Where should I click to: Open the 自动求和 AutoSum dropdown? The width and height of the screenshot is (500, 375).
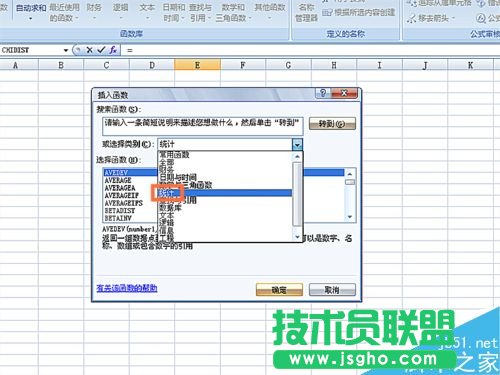click(x=31, y=12)
